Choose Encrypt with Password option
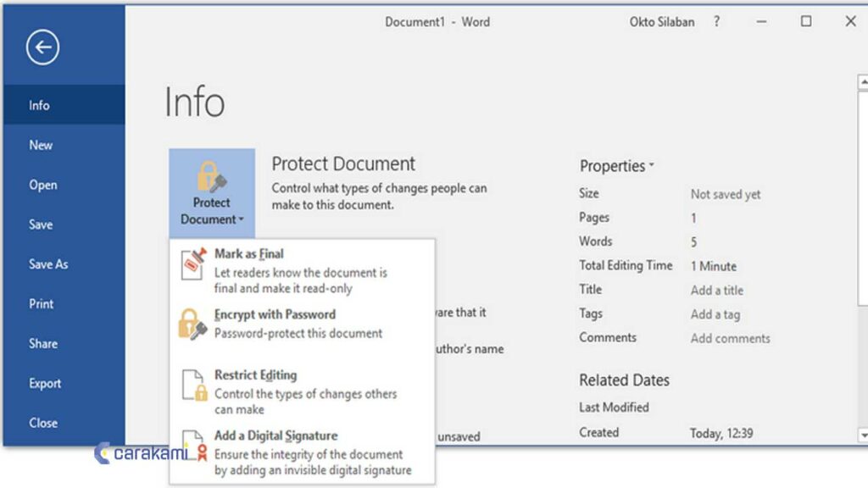Image resolution: width=868 pixels, height=488 pixels. (x=303, y=324)
